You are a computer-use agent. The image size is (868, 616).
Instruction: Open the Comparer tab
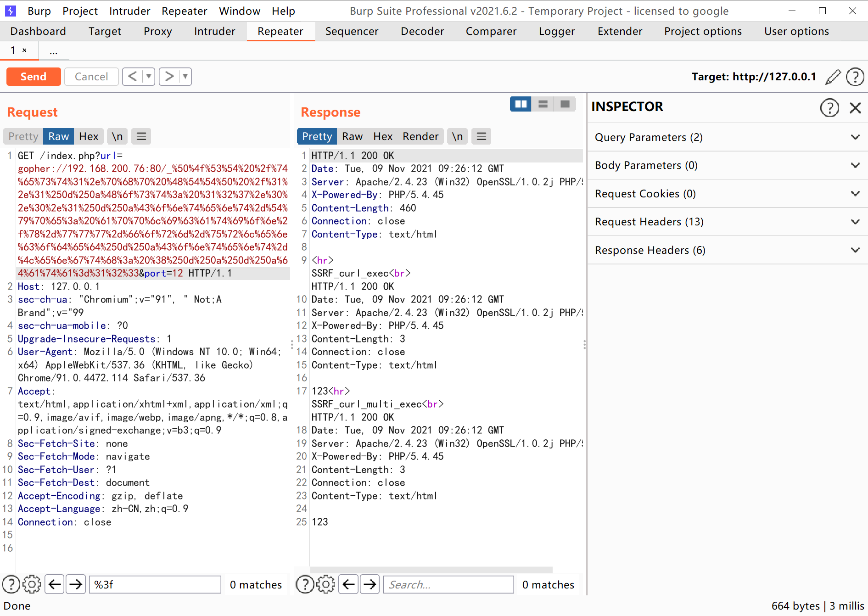491,31
